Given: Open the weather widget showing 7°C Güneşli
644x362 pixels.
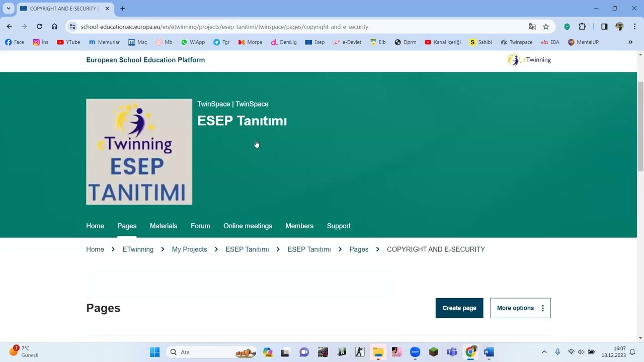Looking at the screenshot, I should tap(24, 351).
